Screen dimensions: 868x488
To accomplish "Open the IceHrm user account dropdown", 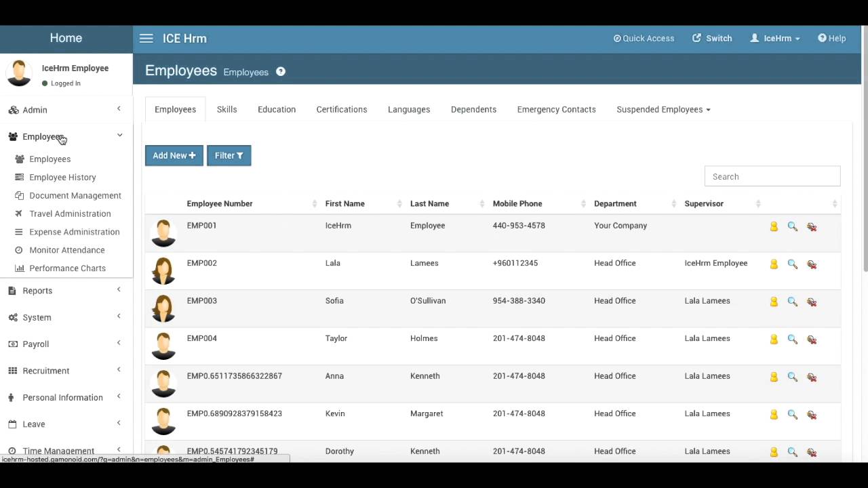I will point(775,39).
